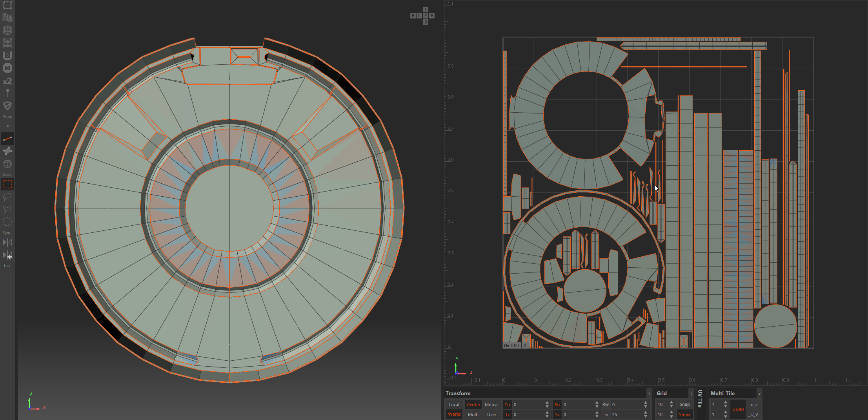This screenshot has width=868, height=420.
Task: Select edge primitive mode icon
Action: tap(7, 139)
